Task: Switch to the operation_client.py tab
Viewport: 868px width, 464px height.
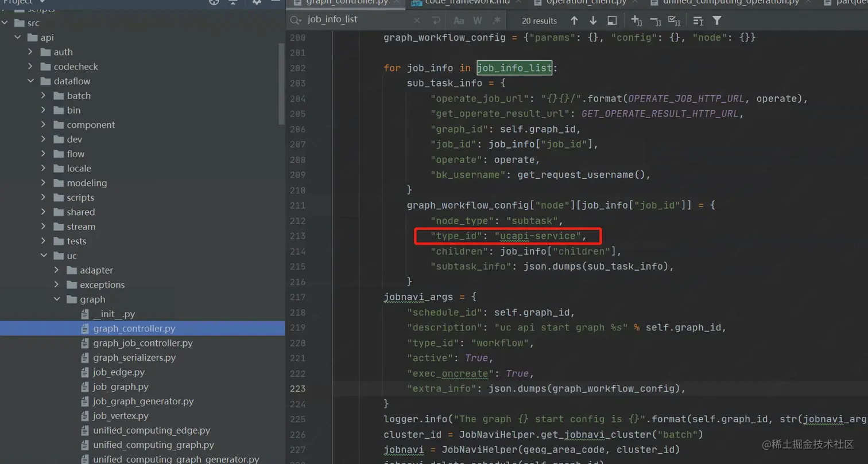Action: 586,2
